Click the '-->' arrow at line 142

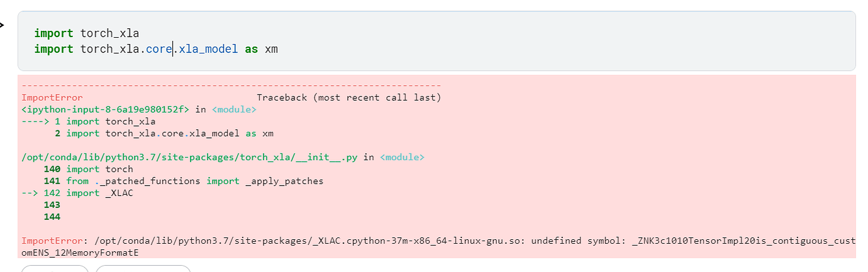[30, 193]
